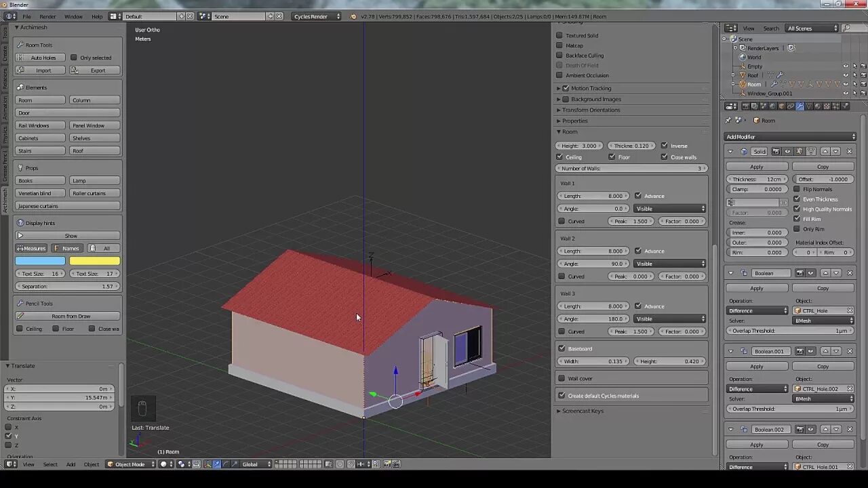Toggle Create default Cycles materials checkbox
This screenshot has width=868, height=488.
[561, 396]
